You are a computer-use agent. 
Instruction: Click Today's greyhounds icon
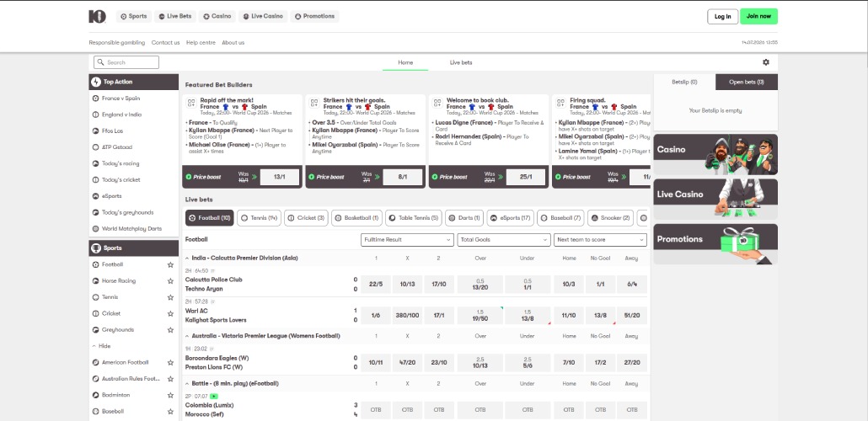96,212
